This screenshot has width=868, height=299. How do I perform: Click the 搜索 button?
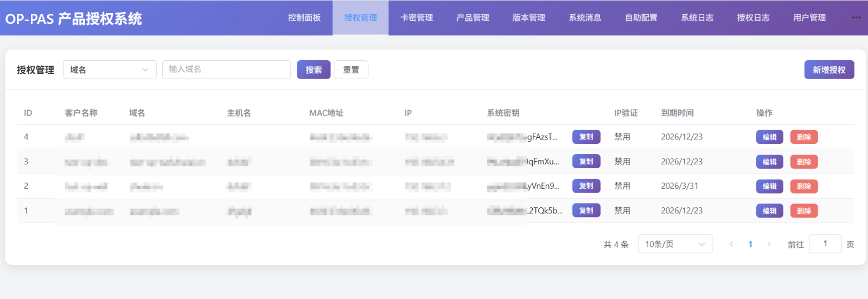314,69
